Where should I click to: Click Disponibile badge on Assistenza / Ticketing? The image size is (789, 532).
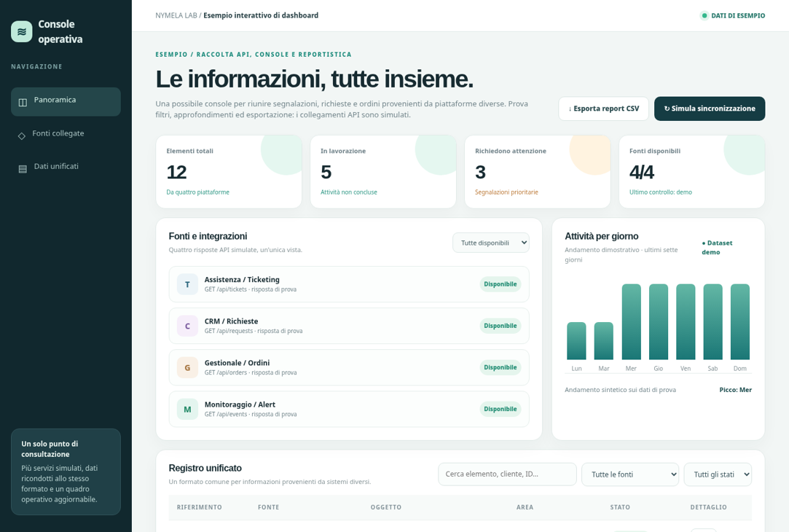[x=501, y=284]
